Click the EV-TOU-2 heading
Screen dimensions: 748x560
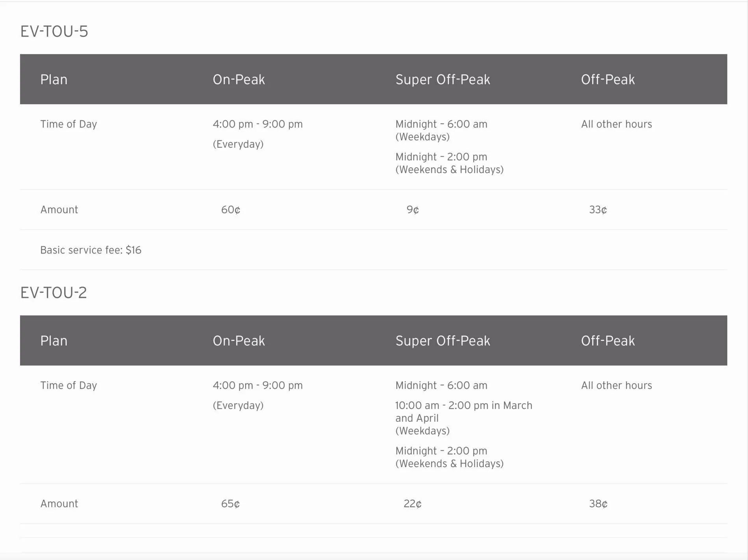(x=54, y=293)
